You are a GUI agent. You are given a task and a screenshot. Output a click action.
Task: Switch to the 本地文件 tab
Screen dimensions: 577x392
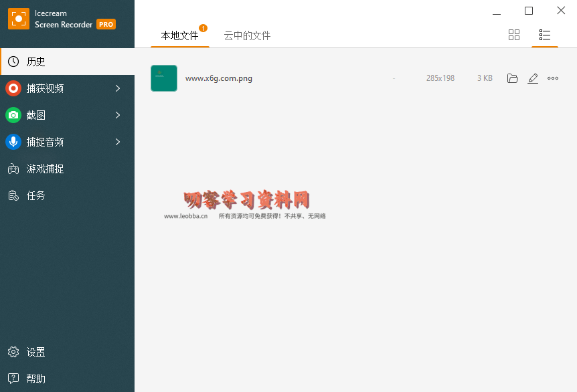pos(179,35)
